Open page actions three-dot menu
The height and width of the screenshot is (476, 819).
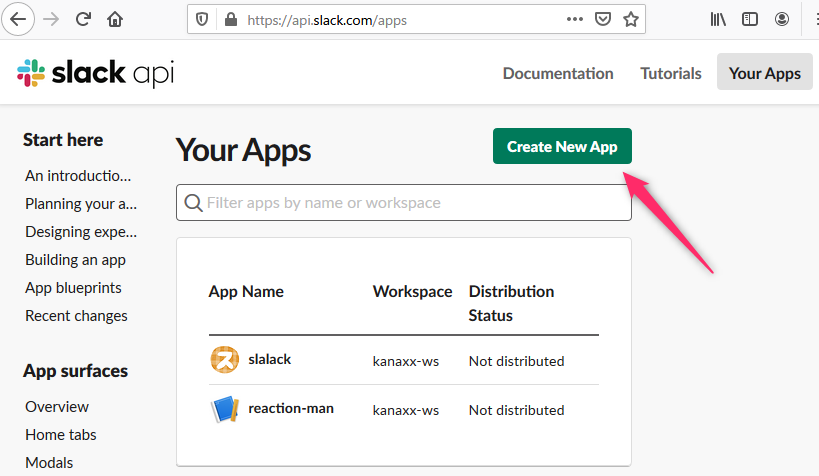click(x=574, y=19)
